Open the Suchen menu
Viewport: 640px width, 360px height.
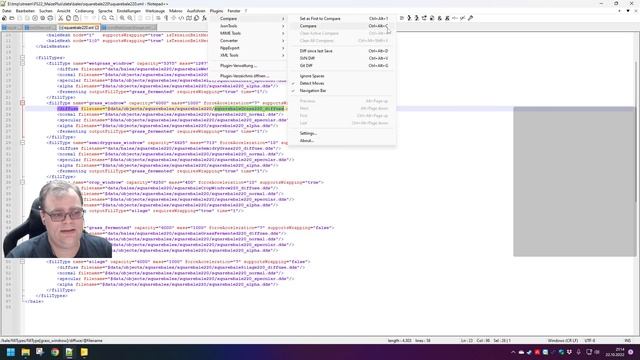tap(46, 11)
